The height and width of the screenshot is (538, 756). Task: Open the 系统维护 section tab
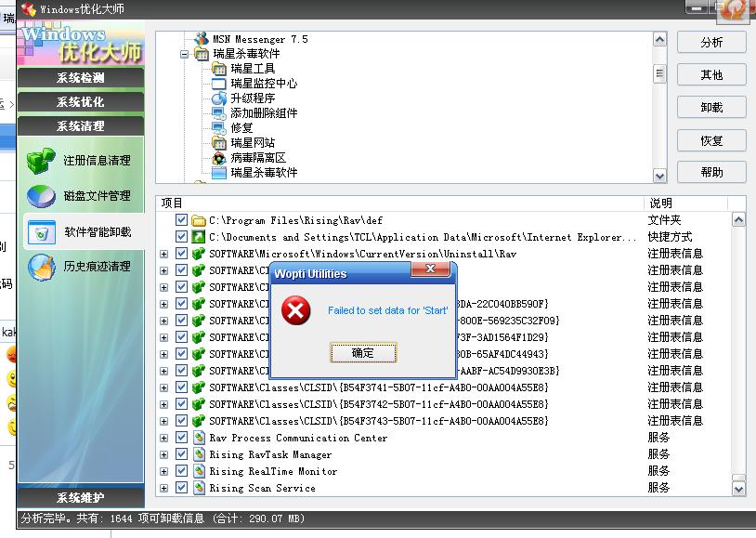coord(81,497)
